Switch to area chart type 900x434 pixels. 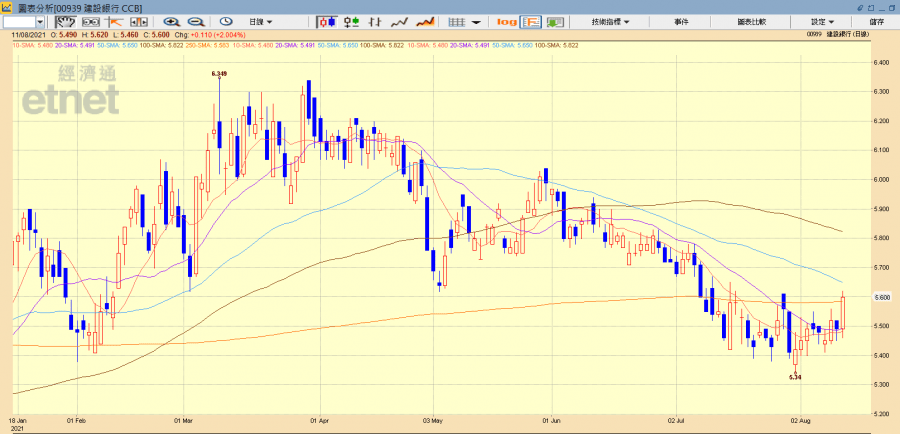click(425, 21)
